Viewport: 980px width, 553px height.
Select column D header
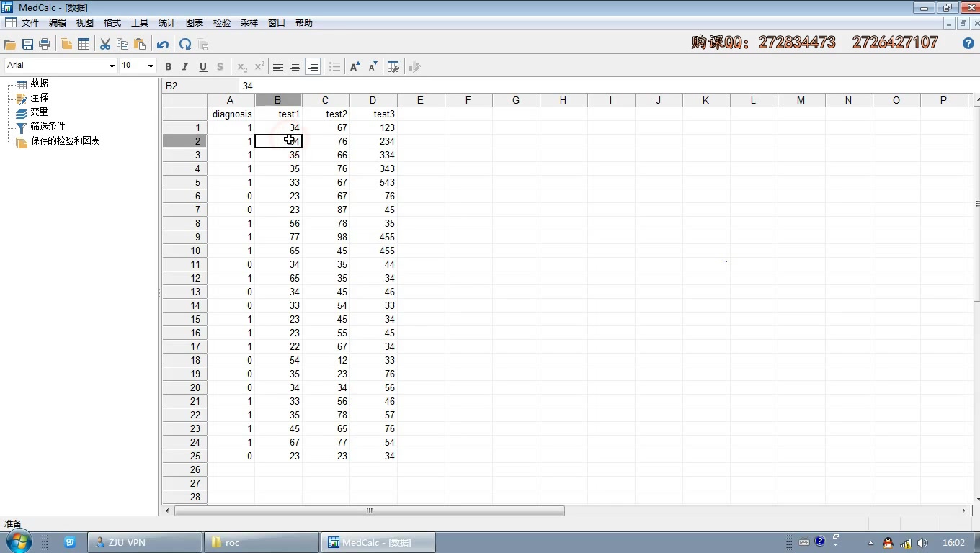pyautogui.click(x=373, y=100)
